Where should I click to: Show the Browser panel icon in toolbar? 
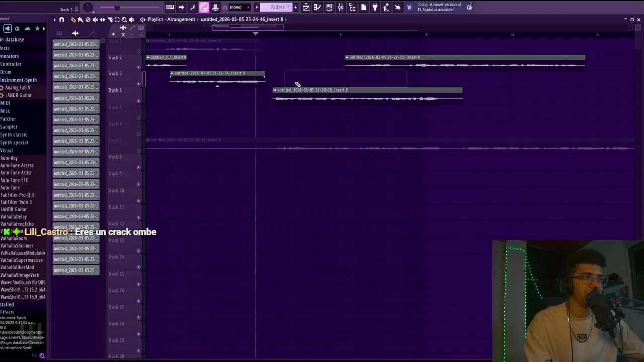point(352,7)
